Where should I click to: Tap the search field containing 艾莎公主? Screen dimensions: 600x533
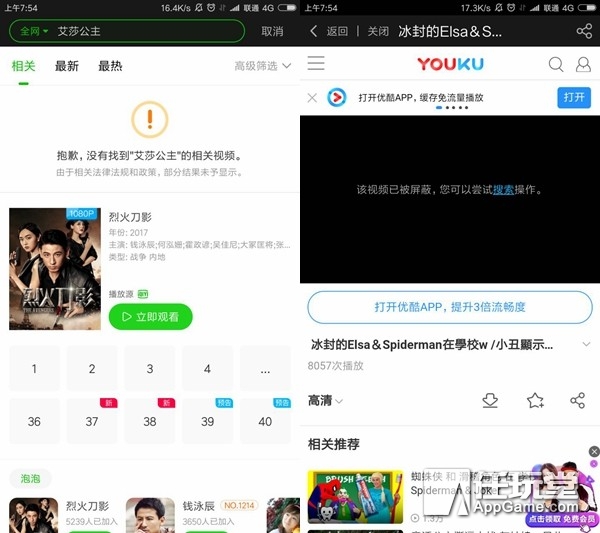(x=127, y=31)
